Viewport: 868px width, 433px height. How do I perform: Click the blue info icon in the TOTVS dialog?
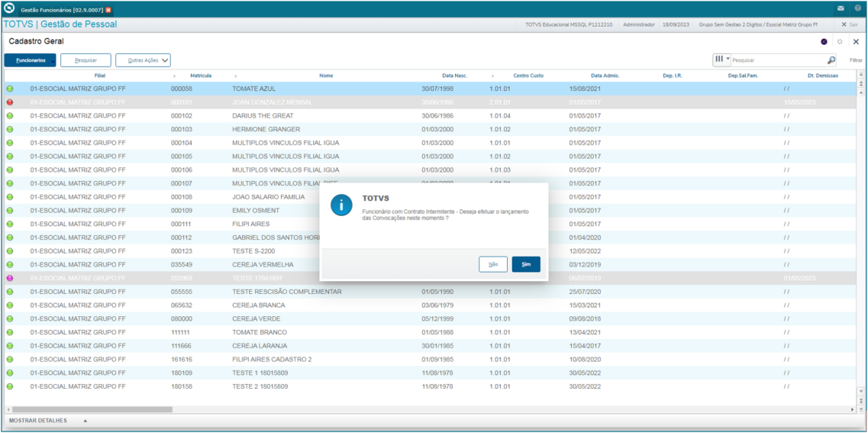(341, 205)
